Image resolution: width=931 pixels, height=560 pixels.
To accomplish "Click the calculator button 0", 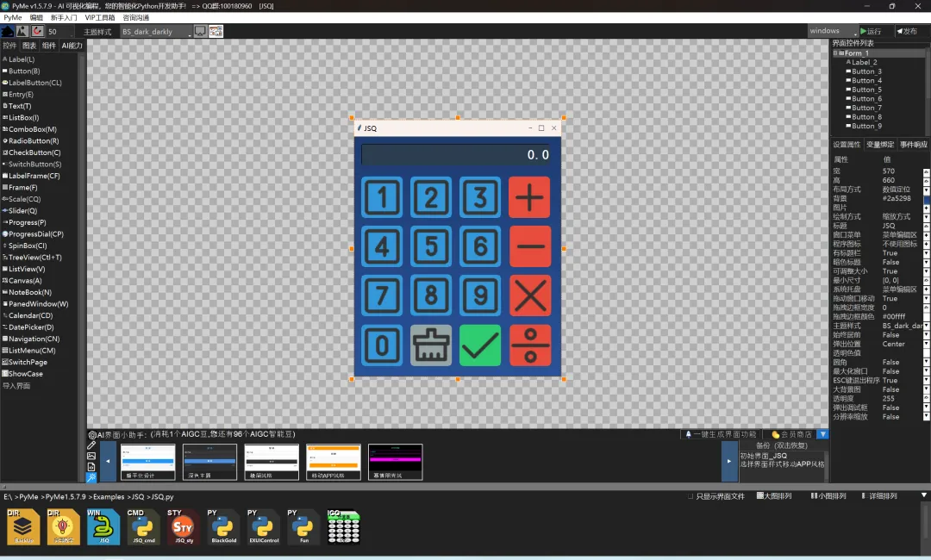I will click(x=382, y=345).
